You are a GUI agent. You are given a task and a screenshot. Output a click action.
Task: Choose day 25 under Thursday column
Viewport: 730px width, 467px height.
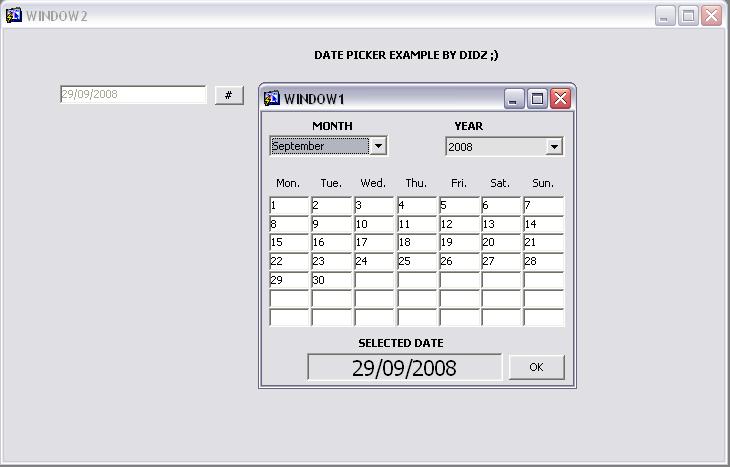point(416,262)
